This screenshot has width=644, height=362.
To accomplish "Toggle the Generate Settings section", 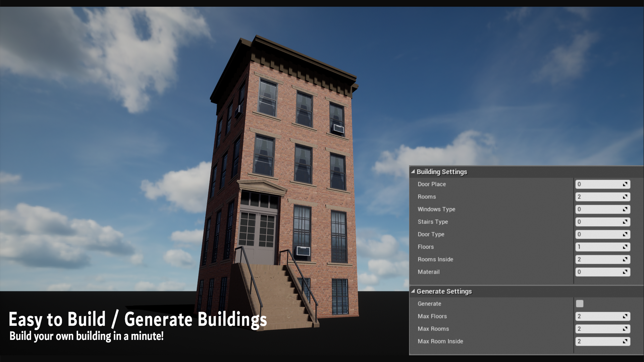I will [x=412, y=291].
